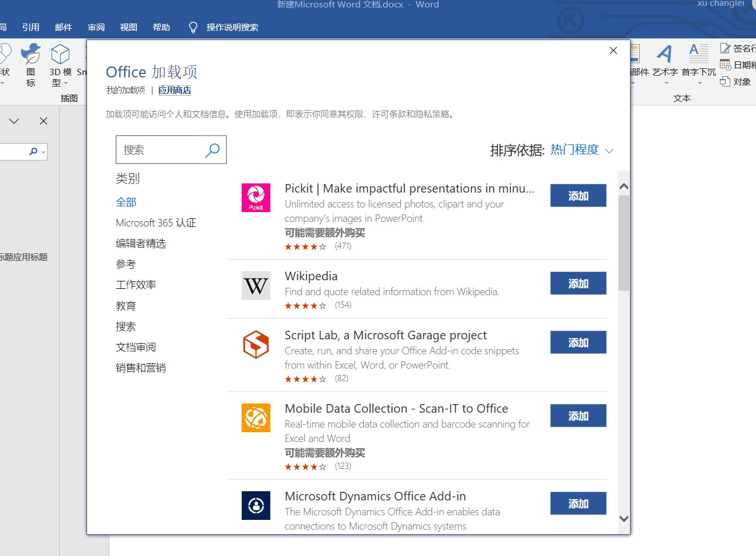Switch to 应用商店 tab
Viewport: 756px width, 556px height.
click(x=175, y=90)
